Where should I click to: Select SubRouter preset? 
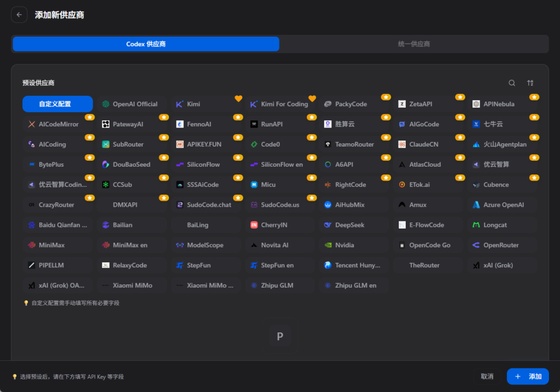[x=132, y=144]
